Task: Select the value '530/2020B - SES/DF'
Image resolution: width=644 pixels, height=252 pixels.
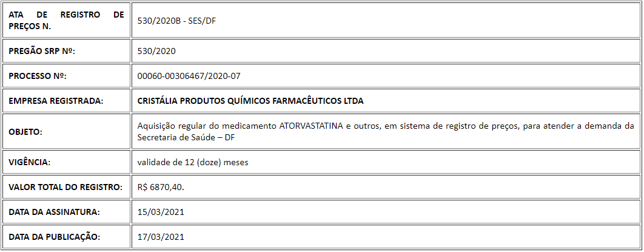Action: pos(177,21)
